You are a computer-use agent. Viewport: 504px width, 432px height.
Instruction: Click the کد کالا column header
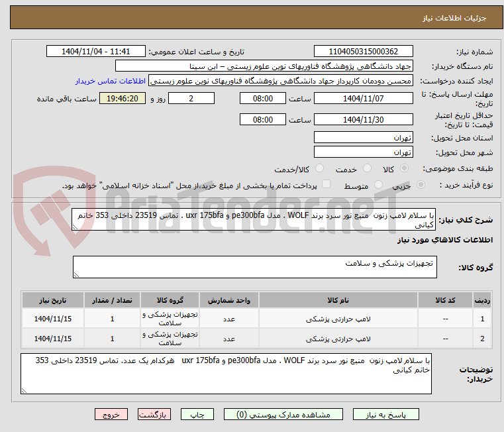[x=445, y=300]
